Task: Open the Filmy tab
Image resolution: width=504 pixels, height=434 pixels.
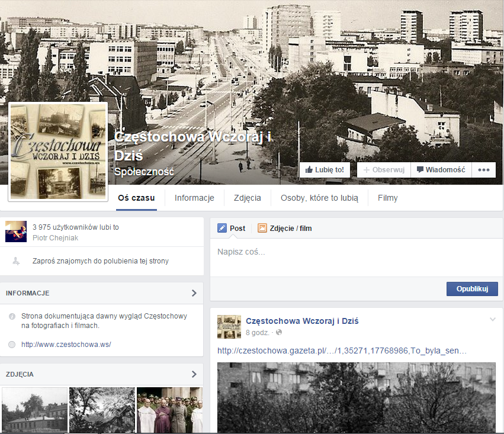Action: tap(388, 198)
